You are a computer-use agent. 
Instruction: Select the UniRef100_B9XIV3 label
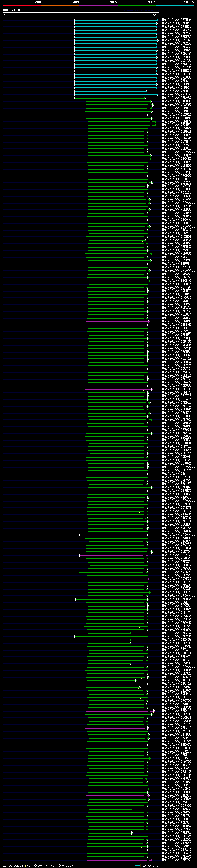click(177, 461)
